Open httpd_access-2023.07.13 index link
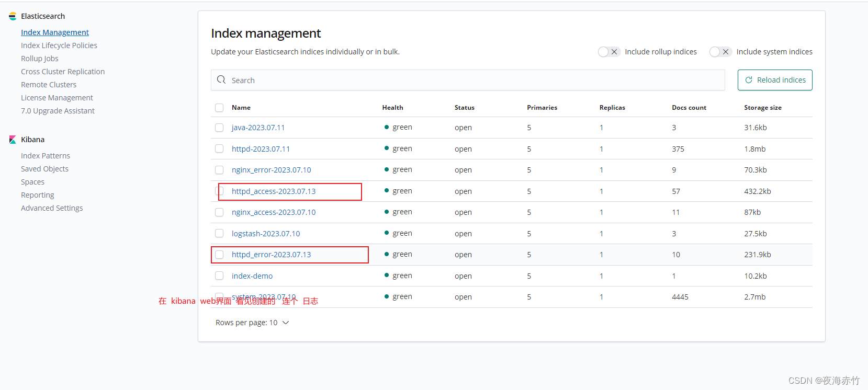Viewport: 868px width, 390px height. pyautogui.click(x=274, y=191)
